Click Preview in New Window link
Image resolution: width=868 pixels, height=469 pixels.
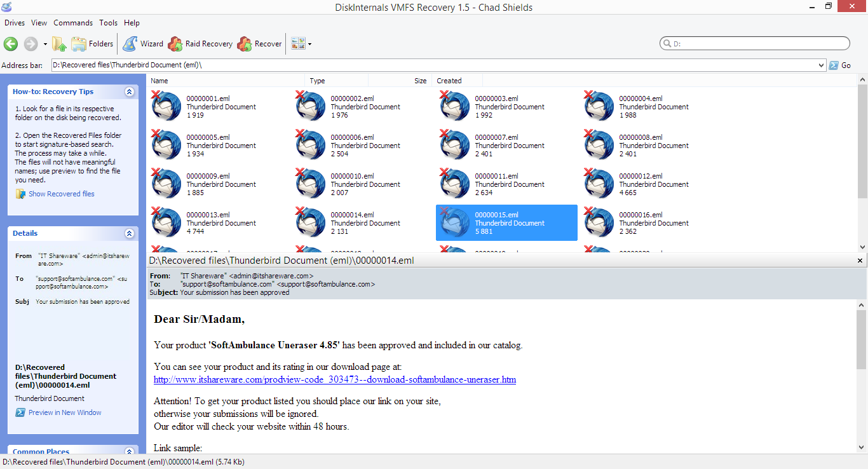65,412
